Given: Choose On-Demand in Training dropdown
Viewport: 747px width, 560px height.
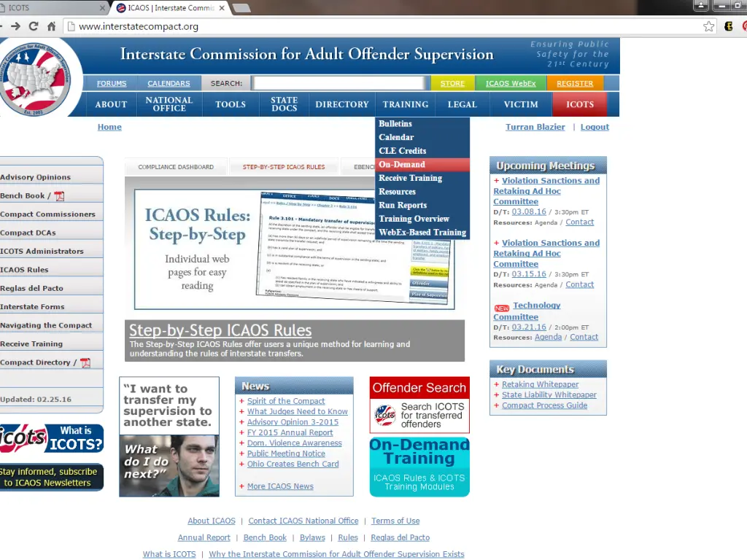Looking at the screenshot, I should tap(422, 164).
